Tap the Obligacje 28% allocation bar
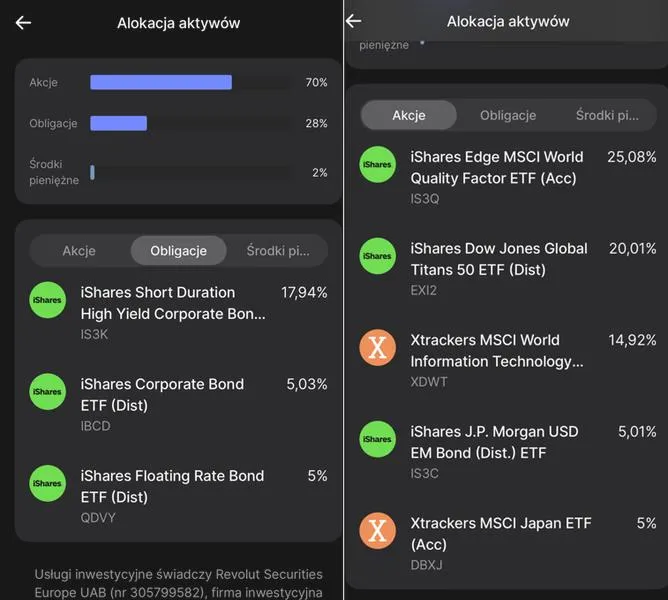This screenshot has width=668, height=600. tap(118, 123)
